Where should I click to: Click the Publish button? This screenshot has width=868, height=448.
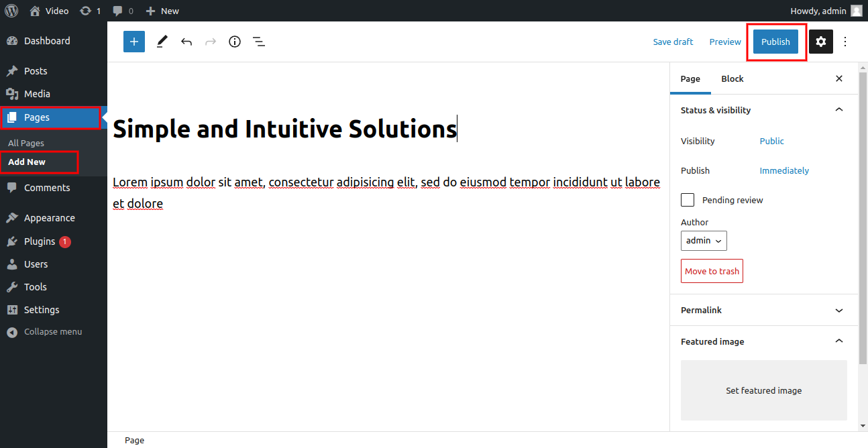(x=775, y=42)
